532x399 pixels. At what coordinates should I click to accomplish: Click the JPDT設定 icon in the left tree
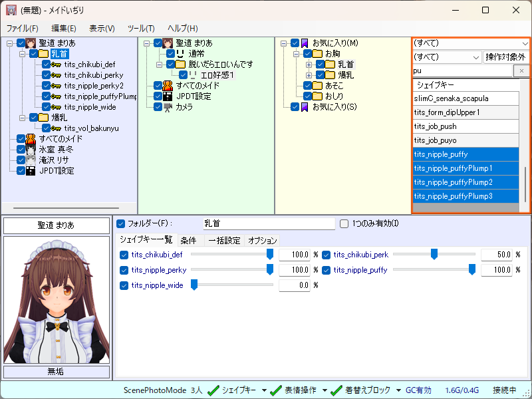[31, 171]
